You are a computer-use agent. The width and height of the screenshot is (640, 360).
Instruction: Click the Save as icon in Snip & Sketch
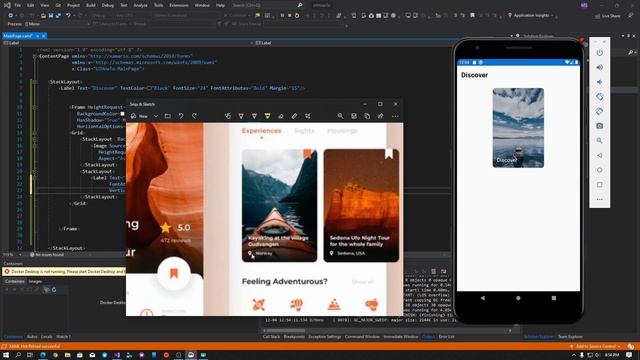coord(354,116)
